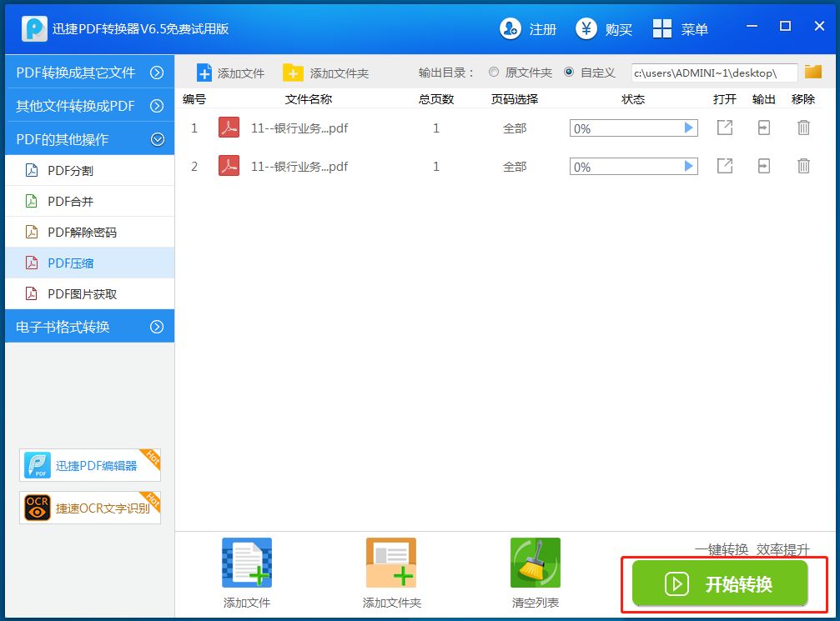Click the yellow browse output folder icon
The image size is (840, 621).
pyautogui.click(x=812, y=73)
